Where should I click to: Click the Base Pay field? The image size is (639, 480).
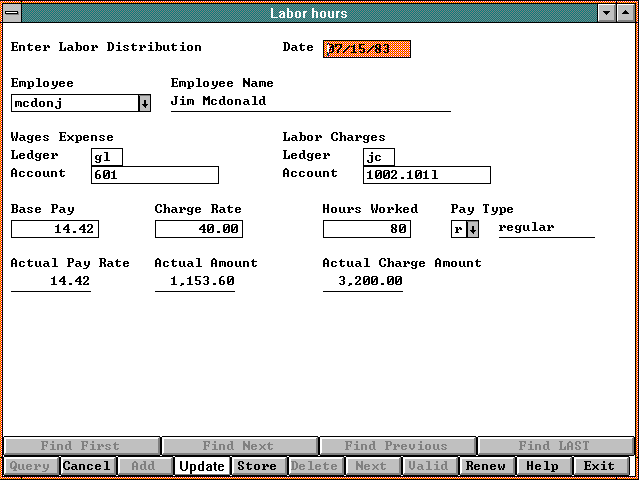click(54, 229)
